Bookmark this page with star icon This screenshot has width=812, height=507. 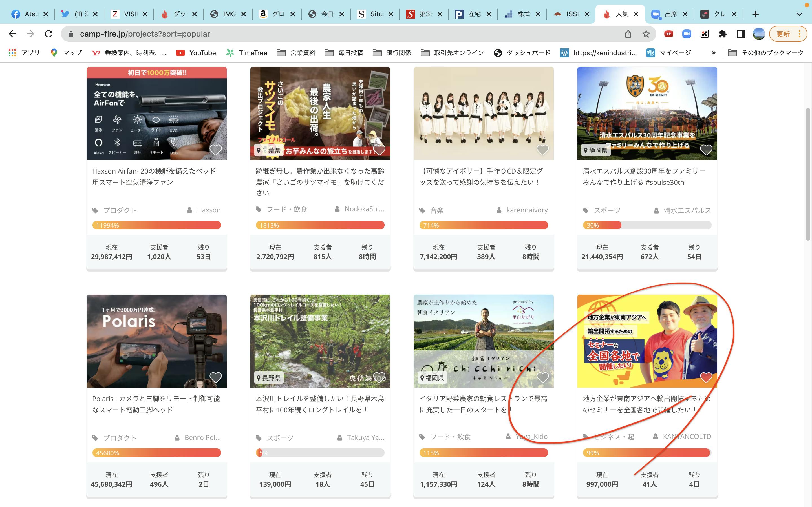point(646,34)
